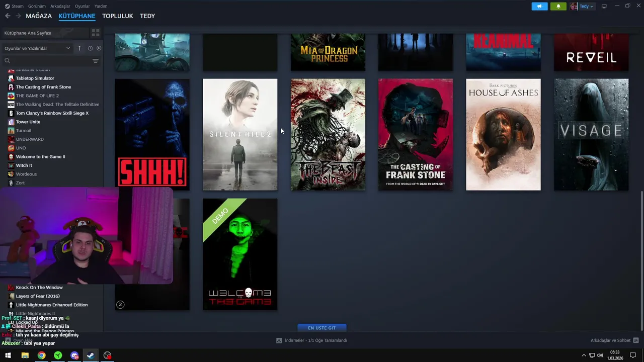The width and height of the screenshot is (644, 362).
Task: Select Little Nightmares Enhanced Edition entry
Action: point(51,305)
